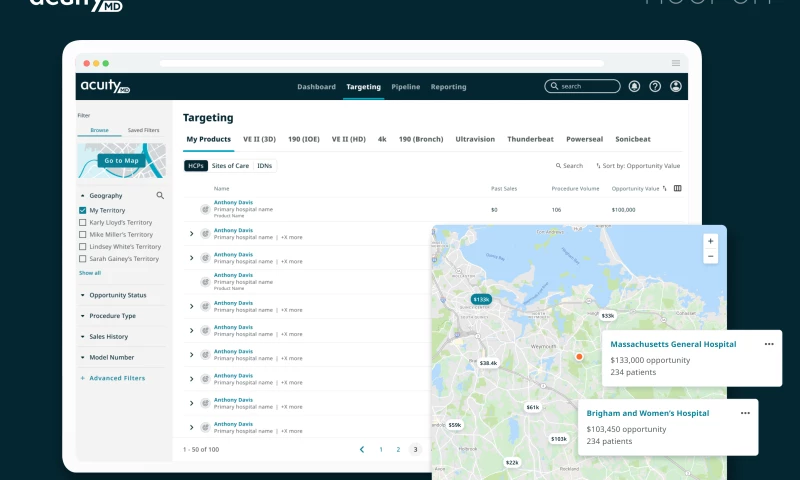
Task: Go to page 3
Action: pyautogui.click(x=415, y=449)
